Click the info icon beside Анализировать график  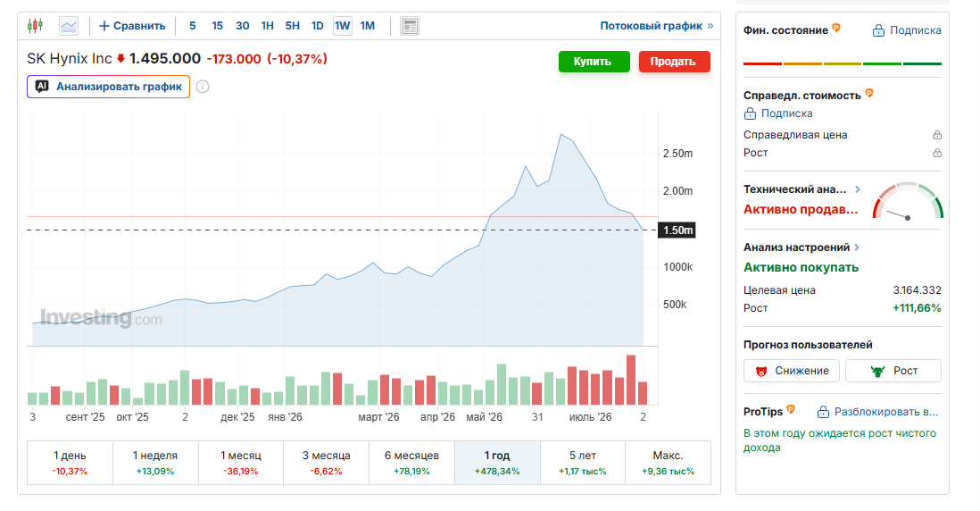point(203,87)
